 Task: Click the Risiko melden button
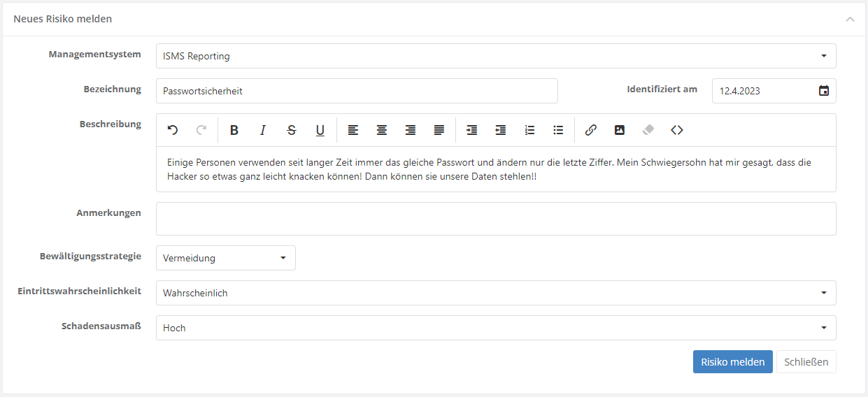[x=732, y=362]
